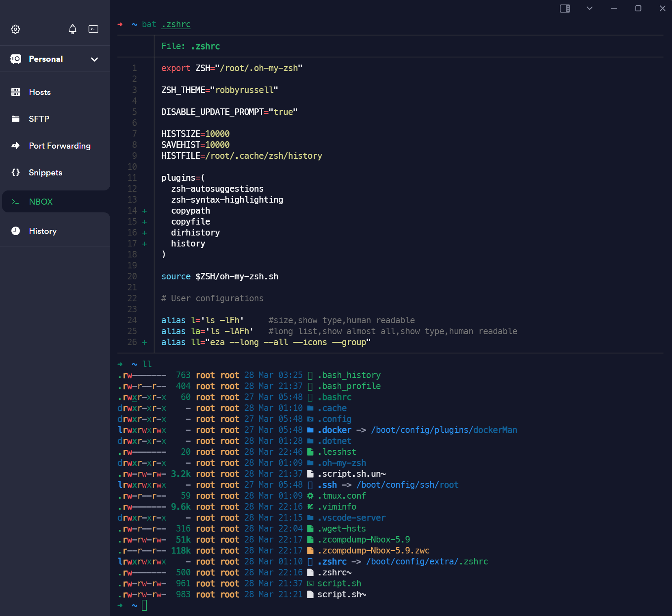Click the Snippets braces icon
The width and height of the screenshot is (672, 616).
pyautogui.click(x=15, y=173)
